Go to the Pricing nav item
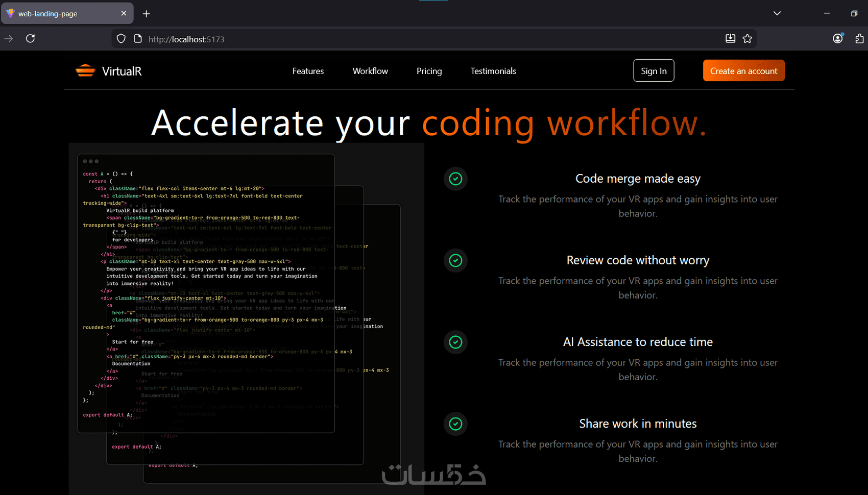868x495 pixels. [429, 71]
